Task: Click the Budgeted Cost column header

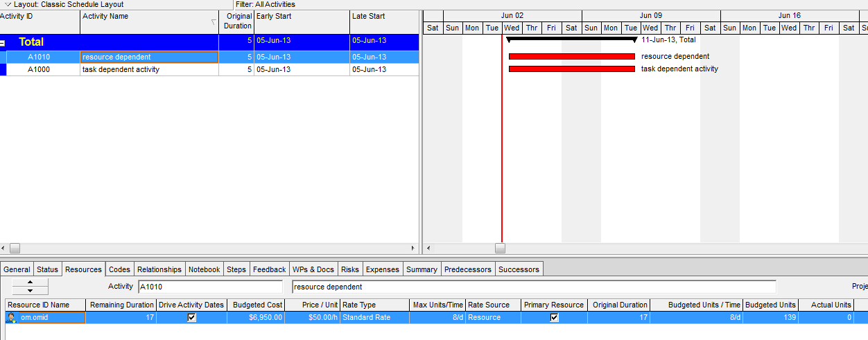Action: pyautogui.click(x=256, y=305)
